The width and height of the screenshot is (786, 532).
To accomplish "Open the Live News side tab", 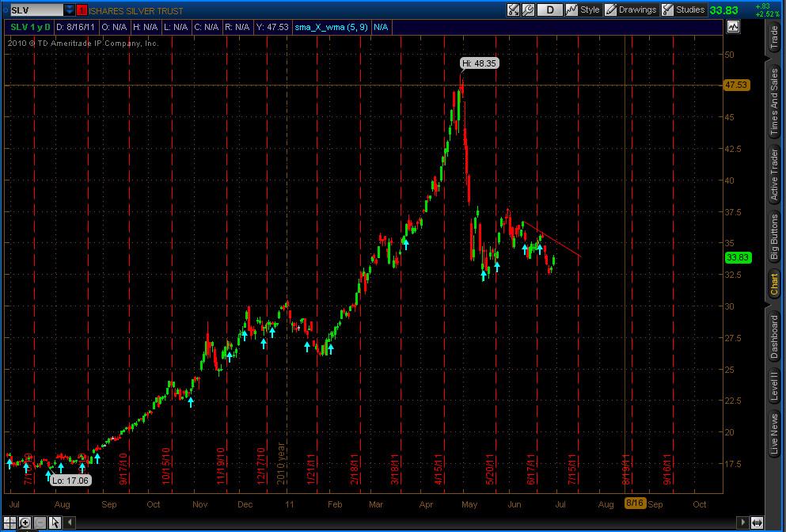I will [775, 434].
